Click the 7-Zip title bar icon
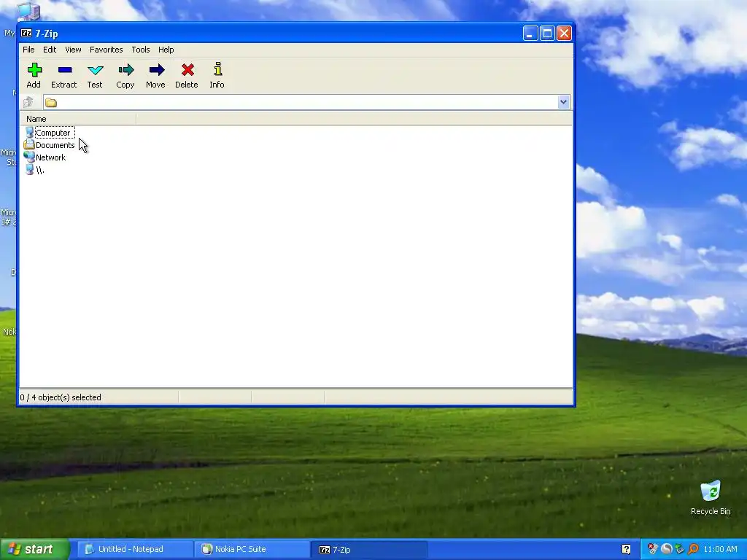Image resolution: width=747 pixels, height=560 pixels. tap(26, 34)
